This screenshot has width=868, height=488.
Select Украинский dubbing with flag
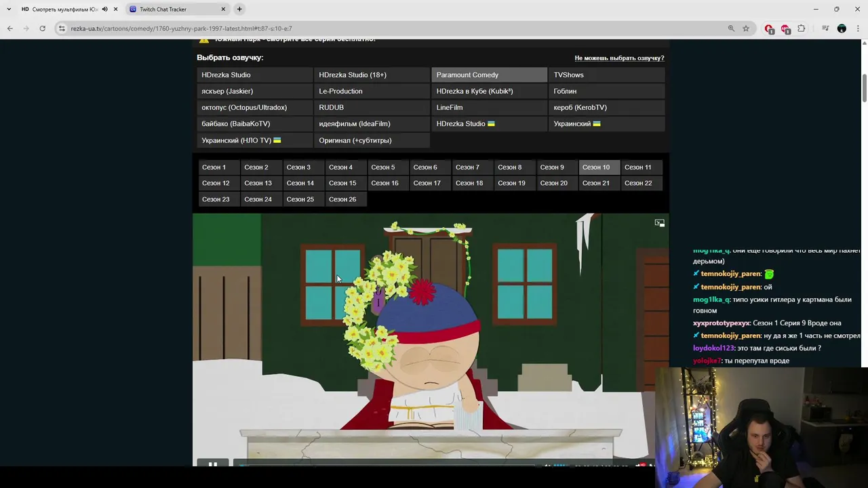(607, 123)
